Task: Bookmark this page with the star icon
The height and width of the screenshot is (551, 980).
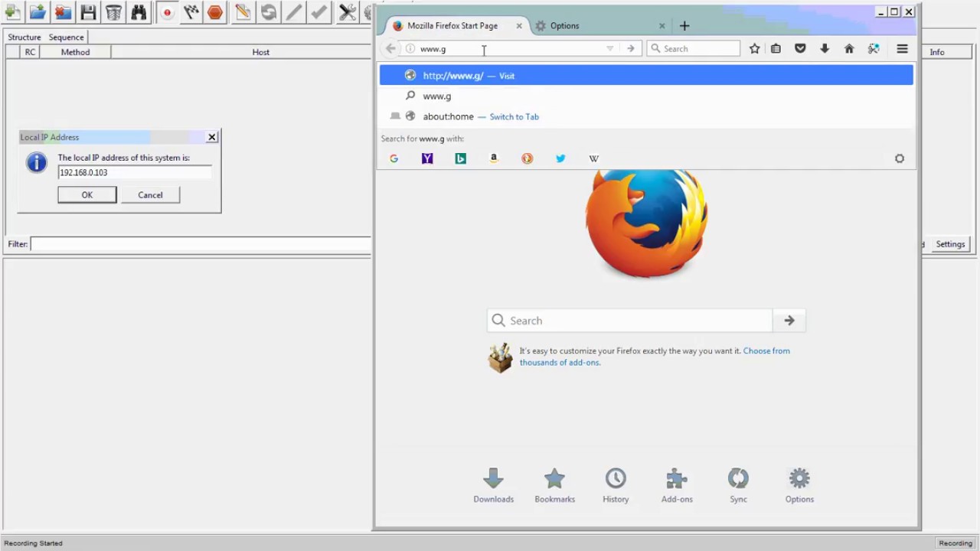Action: [x=754, y=48]
